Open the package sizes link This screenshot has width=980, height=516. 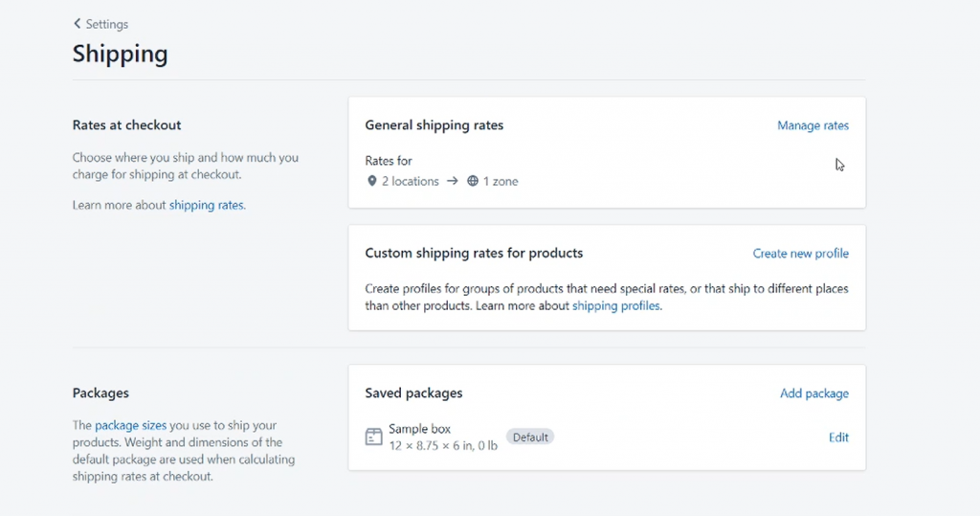[x=130, y=425]
